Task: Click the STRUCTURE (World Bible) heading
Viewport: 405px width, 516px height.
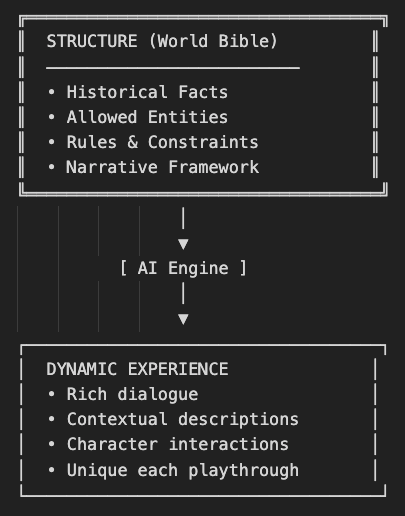Action: pos(162,41)
